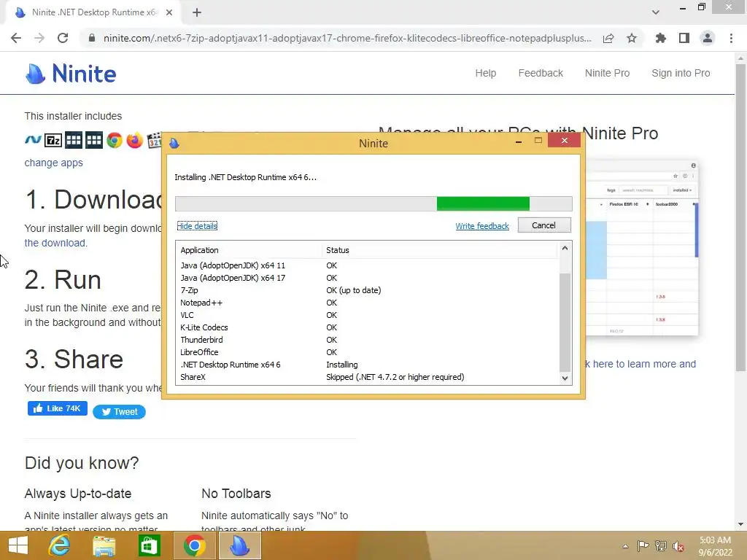Image resolution: width=747 pixels, height=560 pixels.
Task: Go to Ninite Pro in navigation
Action: pyautogui.click(x=608, y=73)
